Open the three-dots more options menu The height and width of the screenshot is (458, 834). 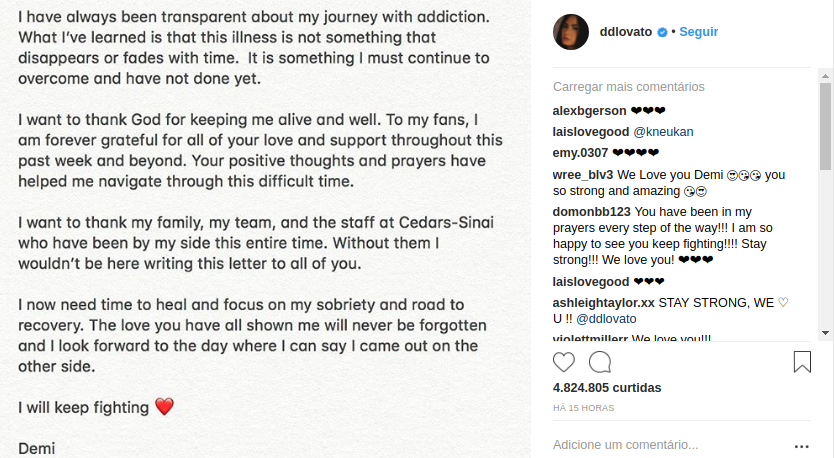pos(801,446)
